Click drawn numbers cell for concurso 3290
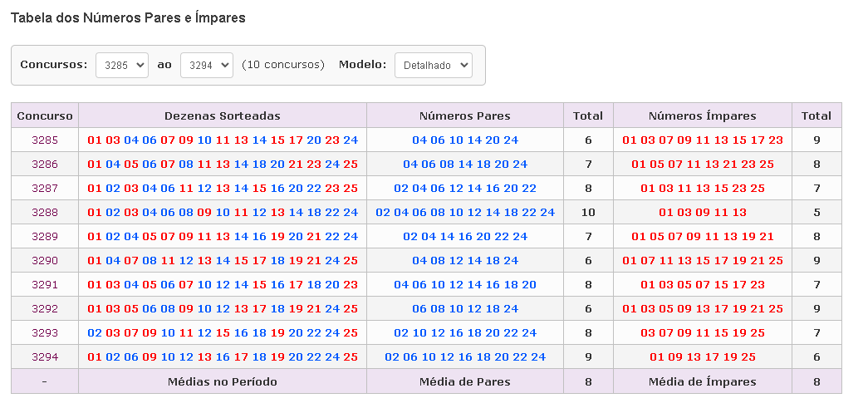The height and width of the screenshot is (408, 868). pos(223,261)
